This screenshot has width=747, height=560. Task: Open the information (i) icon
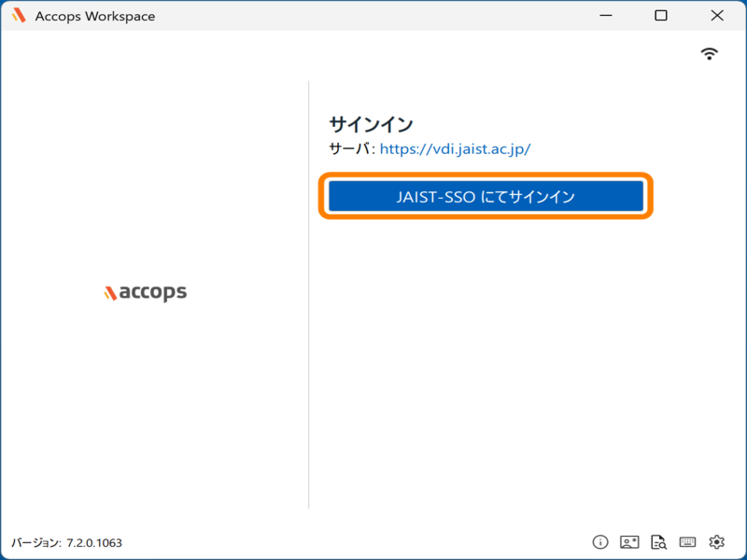(600, 542)
